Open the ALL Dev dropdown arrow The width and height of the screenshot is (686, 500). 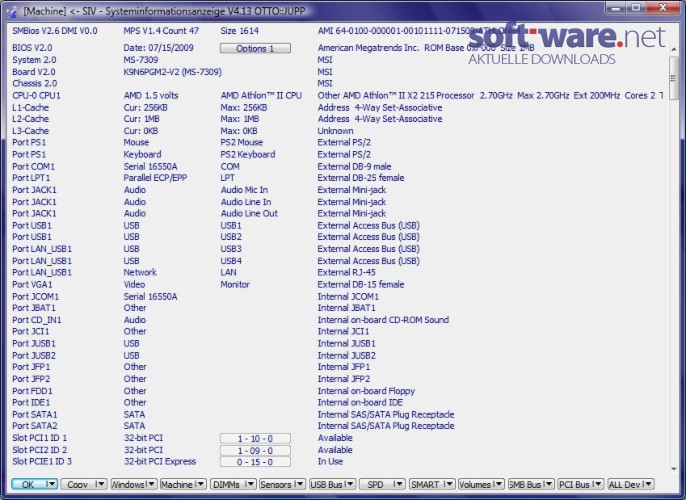point(648,484)
